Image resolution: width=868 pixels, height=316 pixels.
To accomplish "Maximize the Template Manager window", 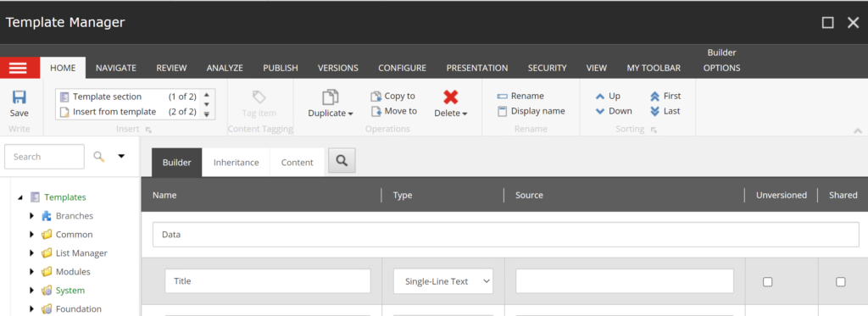I will [827, 22].
